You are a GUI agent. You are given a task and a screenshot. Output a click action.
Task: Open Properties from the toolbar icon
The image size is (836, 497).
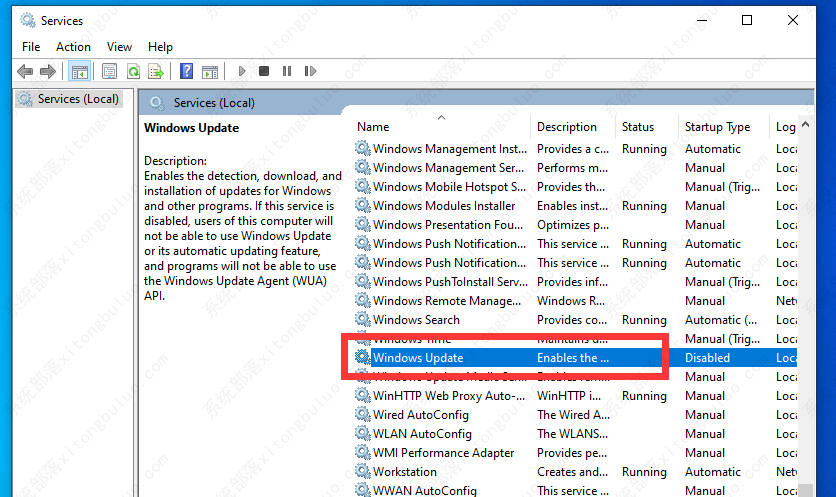(x=108, y=71)
